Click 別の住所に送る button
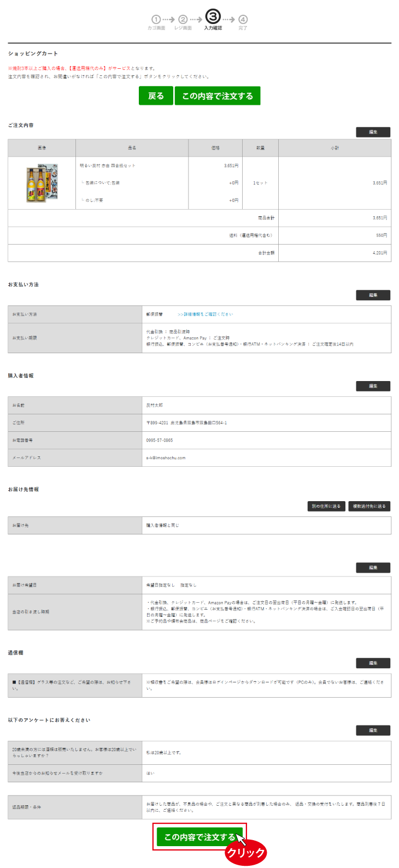Image resolution: width=399 pixels, height=868 pixels. pos(326,506)
